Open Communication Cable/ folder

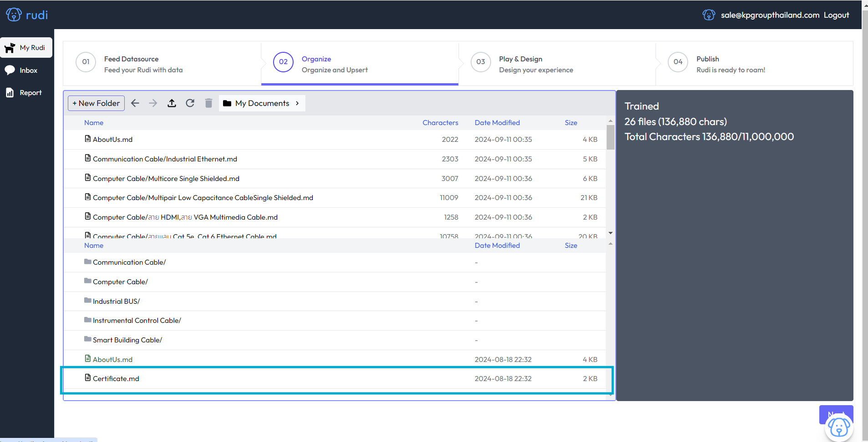(x=335, y=262)
